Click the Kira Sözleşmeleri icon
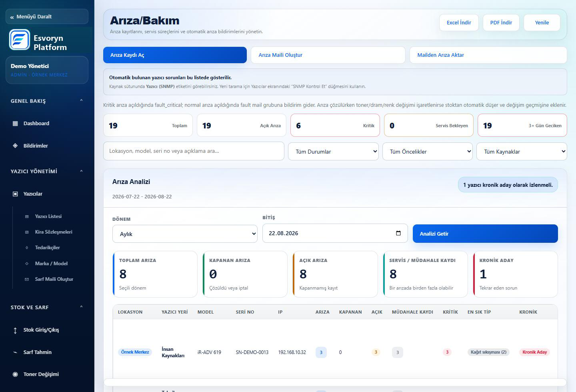This screenshot has height=392, width=576. coord(27,232)
